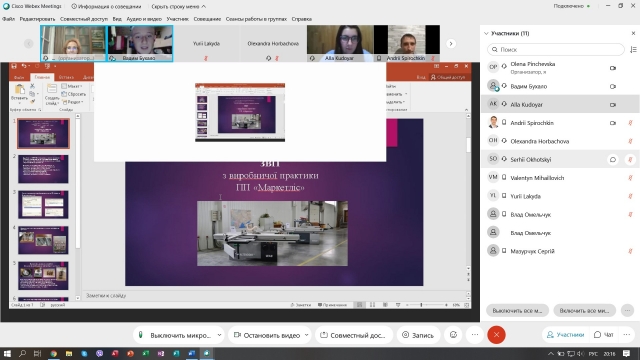Click the chat bubble icon beside Serhii Okhotskyi
This screenshot has width=640, height=360.
[x=613, y=160]
